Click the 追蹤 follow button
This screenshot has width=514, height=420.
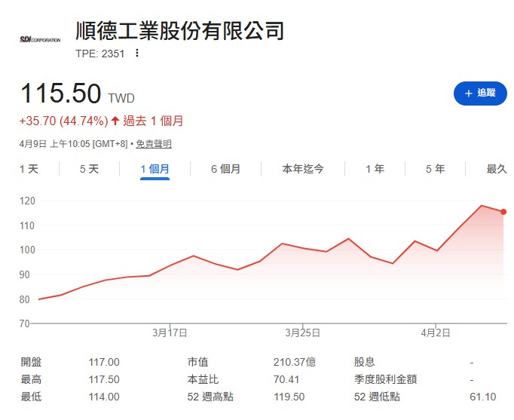[x=480, y=94]
